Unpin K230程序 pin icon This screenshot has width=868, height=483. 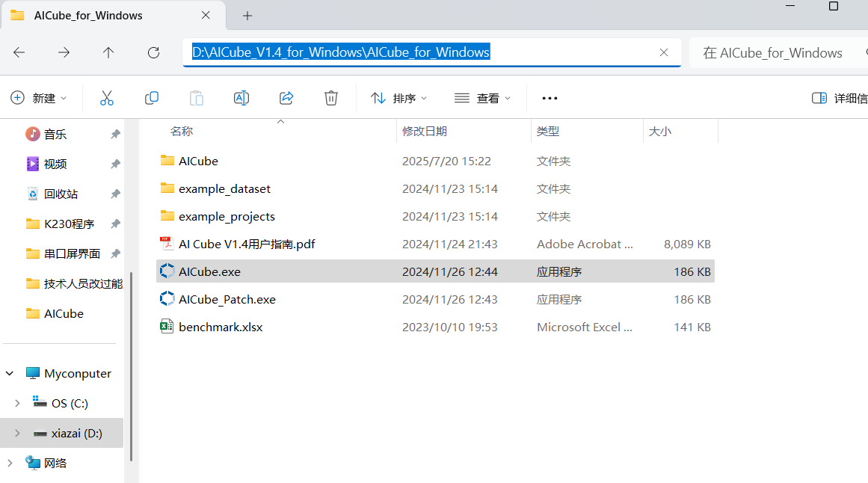pos(115,224)
